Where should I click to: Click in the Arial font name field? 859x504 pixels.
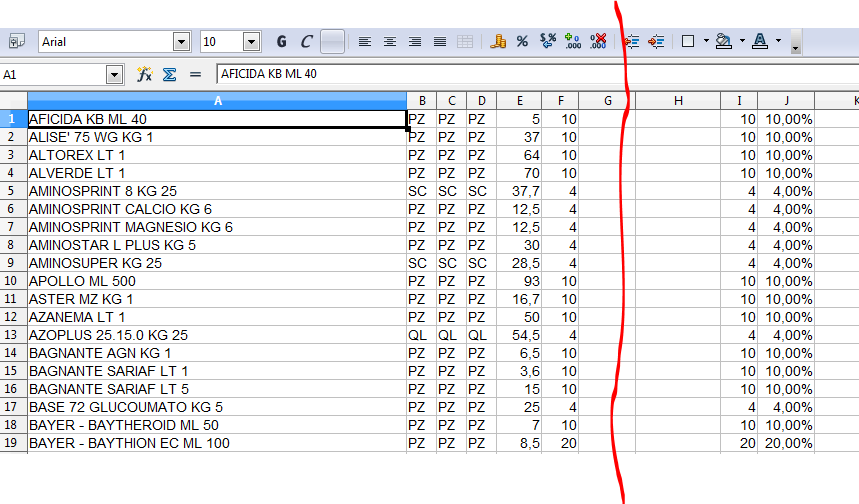click(x=106, y=42)
